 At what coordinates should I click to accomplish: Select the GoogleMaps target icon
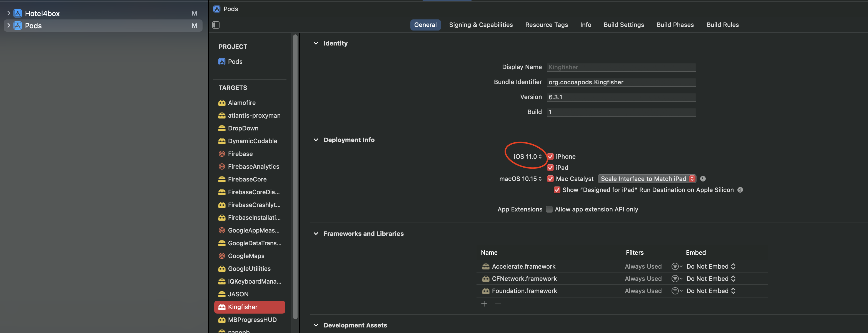(x=222, y=256)
